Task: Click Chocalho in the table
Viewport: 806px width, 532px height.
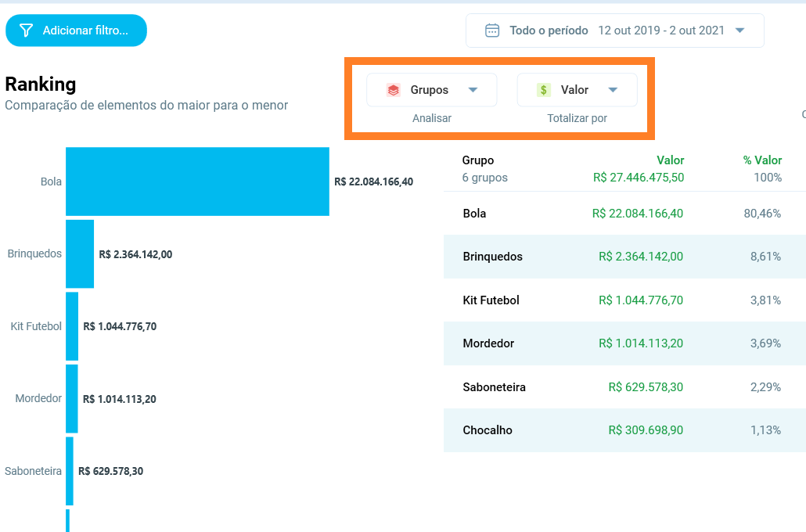Action: tap(488, 430)
